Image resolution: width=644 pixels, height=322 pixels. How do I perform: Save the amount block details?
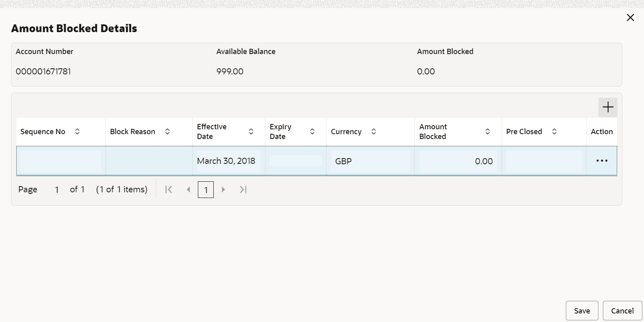(582, 311)
